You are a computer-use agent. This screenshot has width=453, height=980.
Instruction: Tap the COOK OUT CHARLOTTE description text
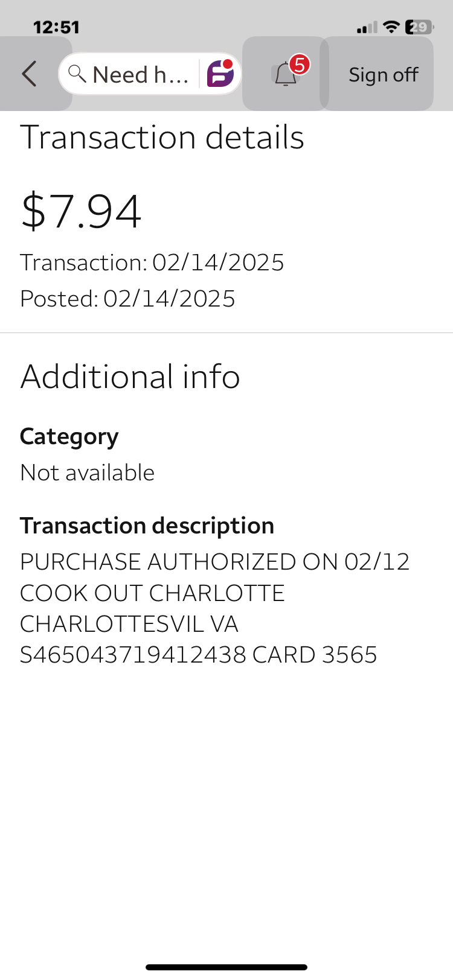click(152, 593)
